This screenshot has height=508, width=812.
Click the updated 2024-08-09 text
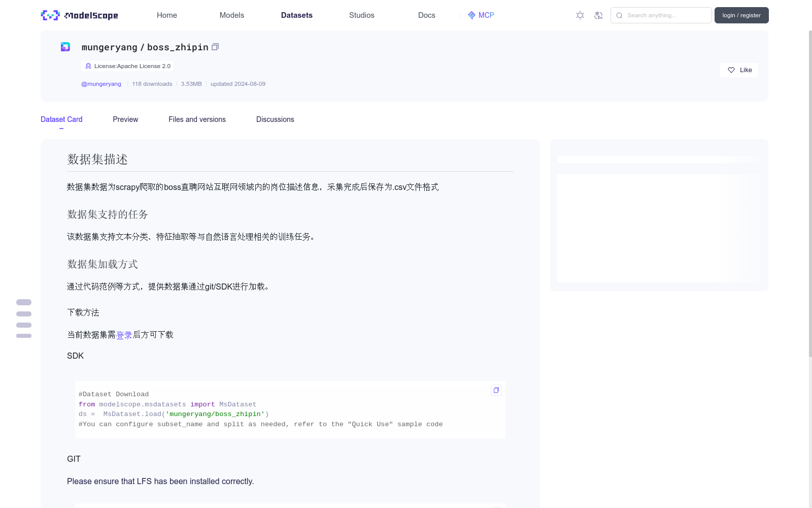tap(238, 84)
